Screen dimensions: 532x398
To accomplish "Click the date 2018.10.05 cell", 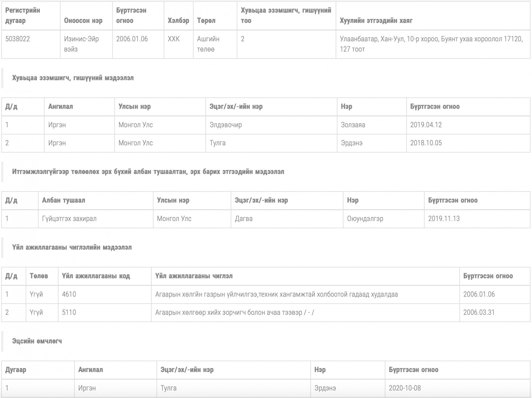I will pyautogui.click(x=468, y=143).
